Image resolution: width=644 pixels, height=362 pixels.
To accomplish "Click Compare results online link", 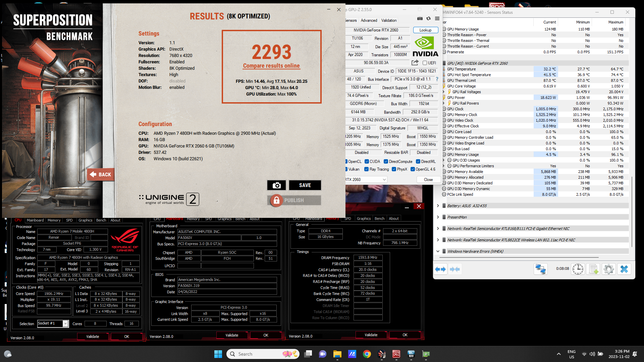I will [x=271, y=66].
